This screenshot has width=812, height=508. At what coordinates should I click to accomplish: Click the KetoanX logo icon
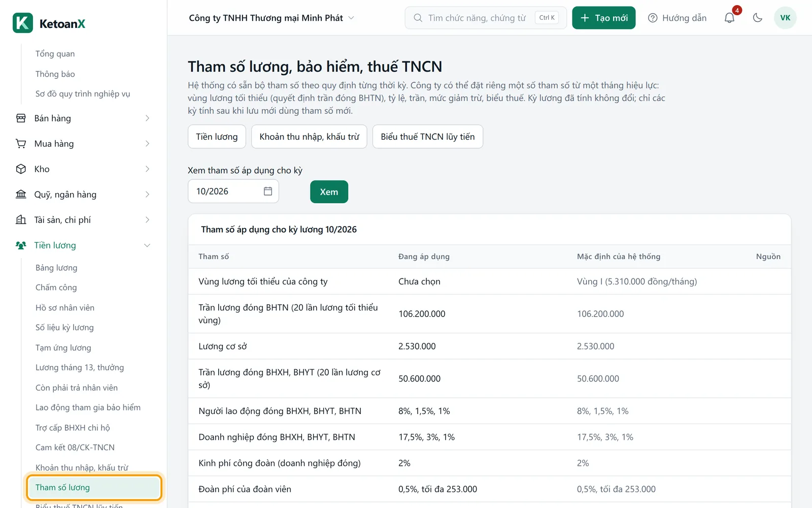tap(23, 23)
